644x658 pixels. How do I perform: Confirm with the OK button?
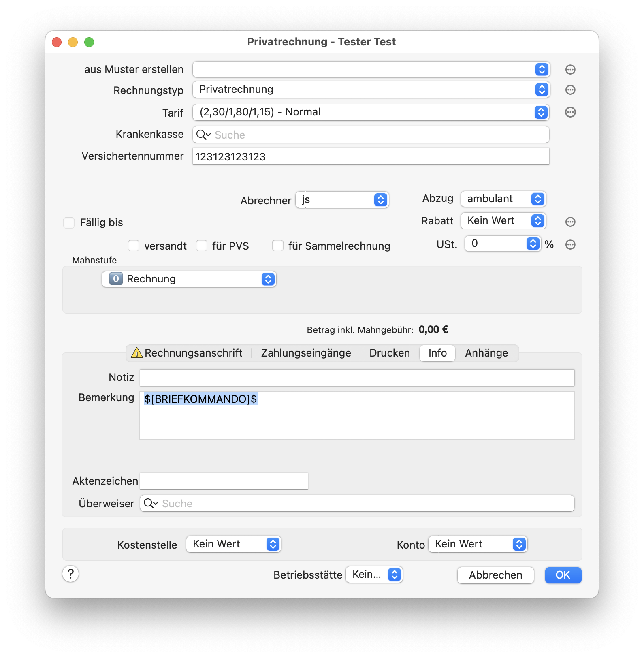pyautogui.click(x=563, y=575)
